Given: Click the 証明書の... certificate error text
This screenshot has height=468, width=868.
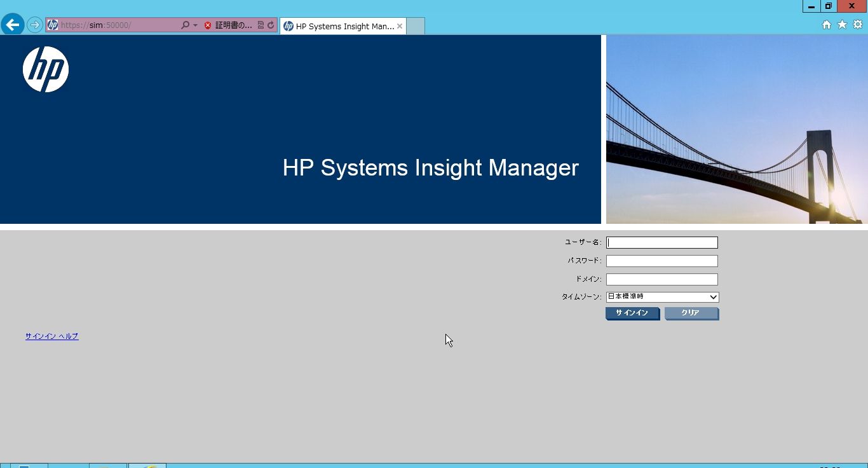Looking at the screenshot, I should coord(234,25).
